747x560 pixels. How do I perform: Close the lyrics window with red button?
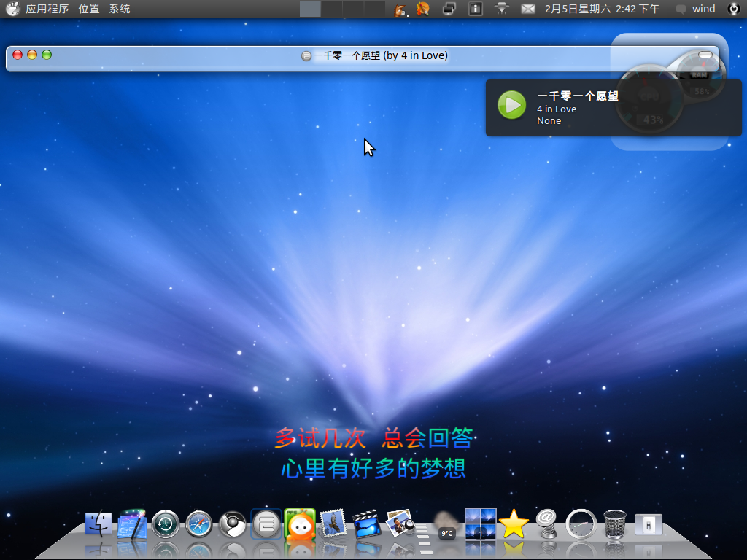[x=18, y=55]
